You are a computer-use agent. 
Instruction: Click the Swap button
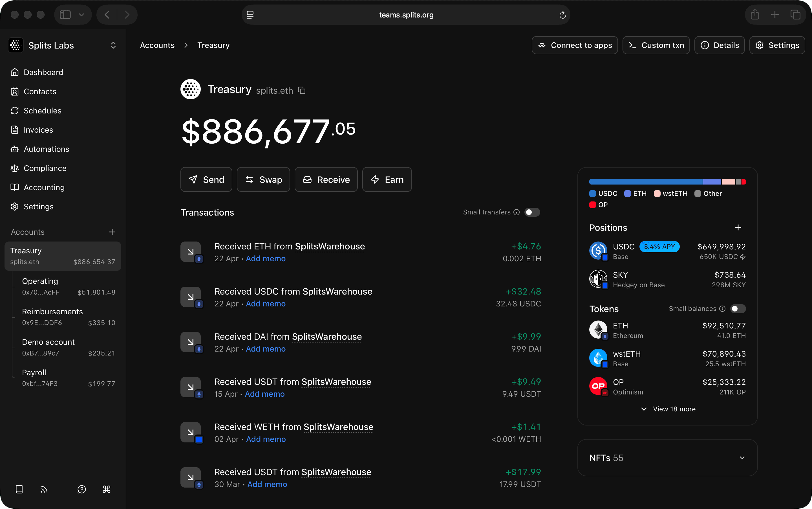click(263, 179)
